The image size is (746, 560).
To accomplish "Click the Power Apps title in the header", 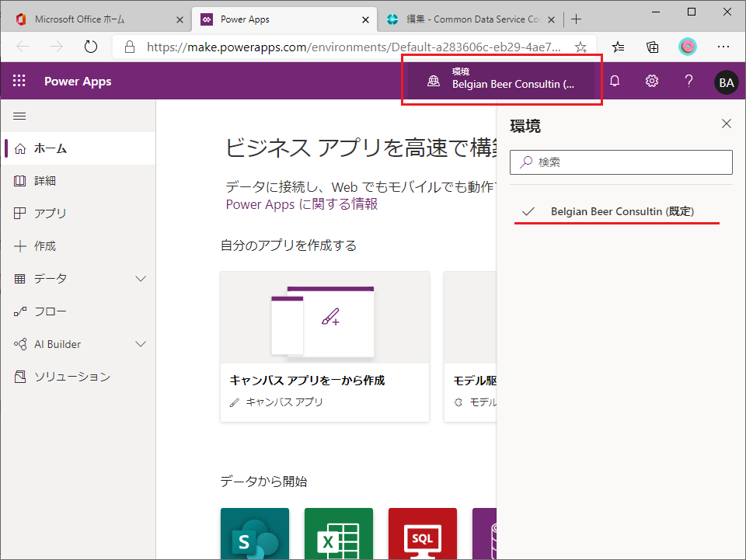I will point(78,82).
